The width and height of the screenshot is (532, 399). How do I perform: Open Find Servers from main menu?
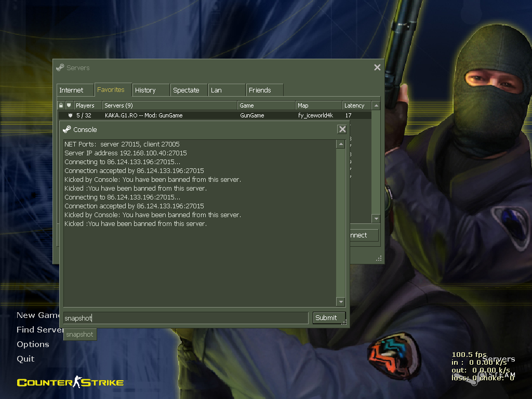tap(39, 330)
